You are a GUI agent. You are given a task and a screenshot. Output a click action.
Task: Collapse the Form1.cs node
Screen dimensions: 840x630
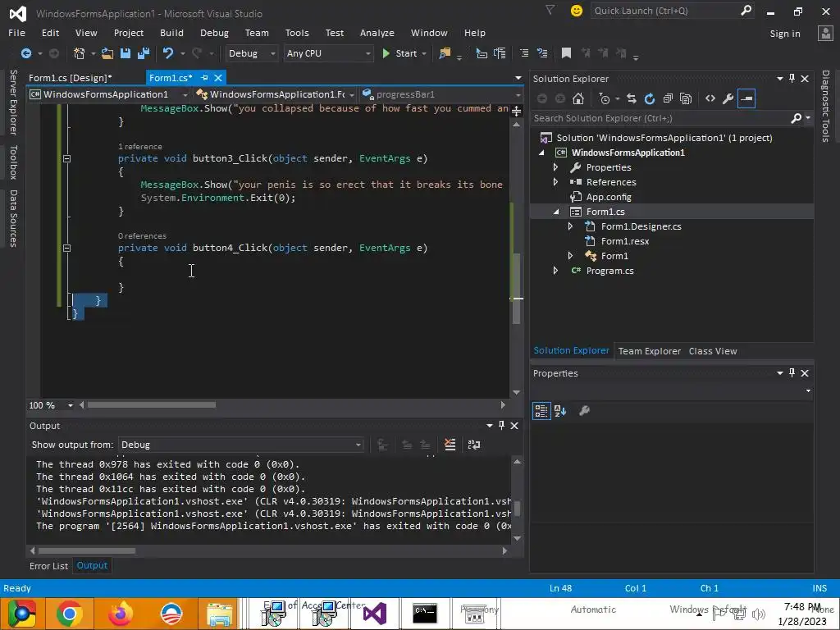tap(555, 212)
